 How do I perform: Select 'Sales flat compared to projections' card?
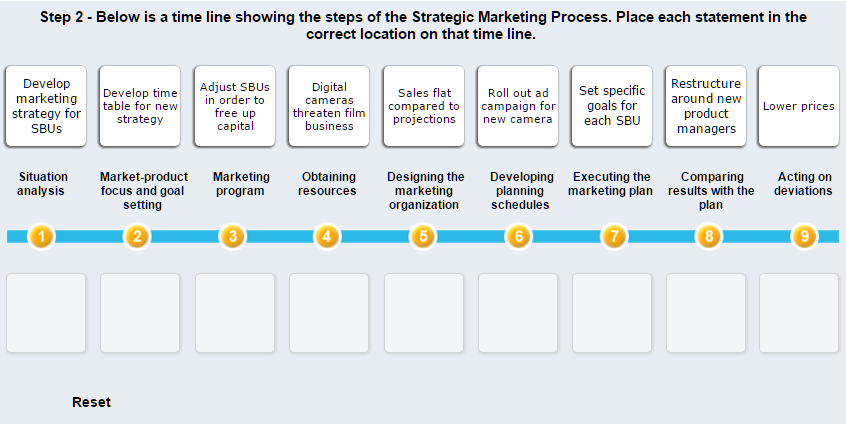click(423, 106)
